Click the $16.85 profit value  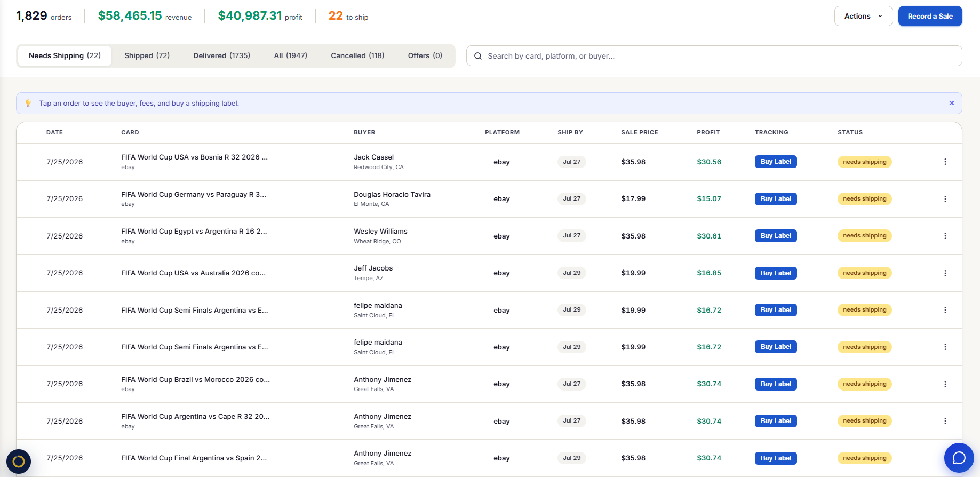coord(709,273)
